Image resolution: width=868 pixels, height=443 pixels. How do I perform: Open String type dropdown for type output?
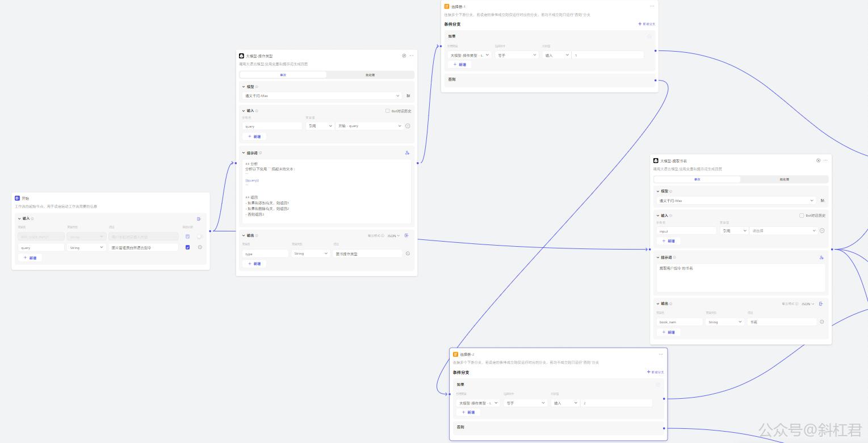pos(311,254)
